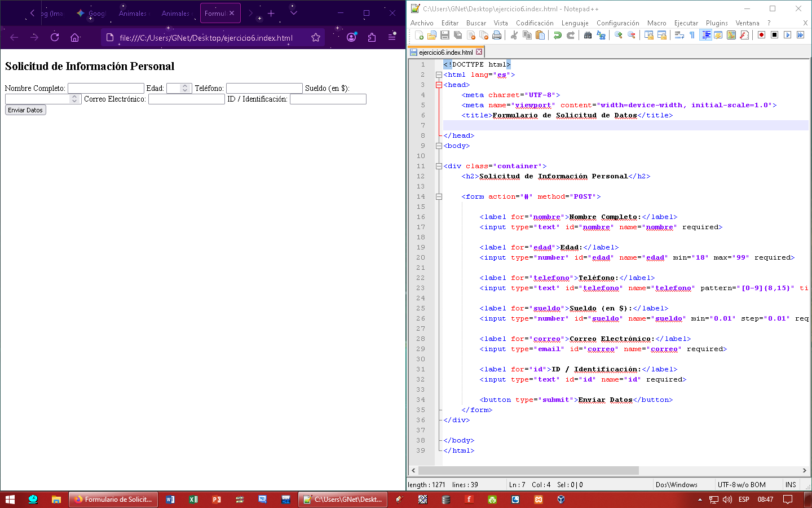
Task: Reload the page in Firefox
Action: tap(55, 38)
